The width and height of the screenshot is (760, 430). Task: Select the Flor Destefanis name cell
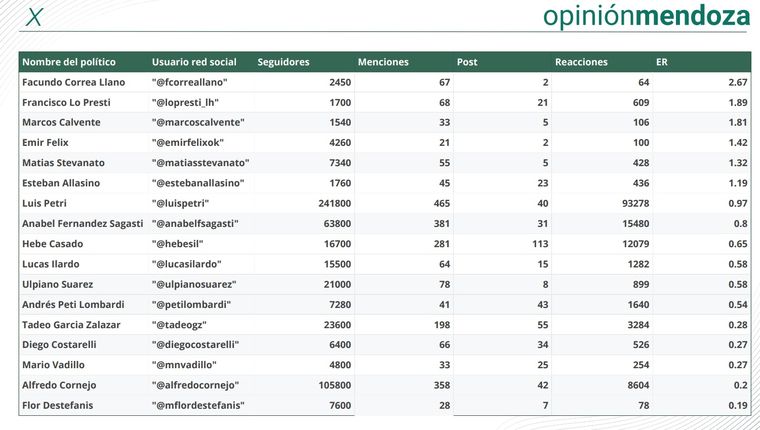(60, 405)
